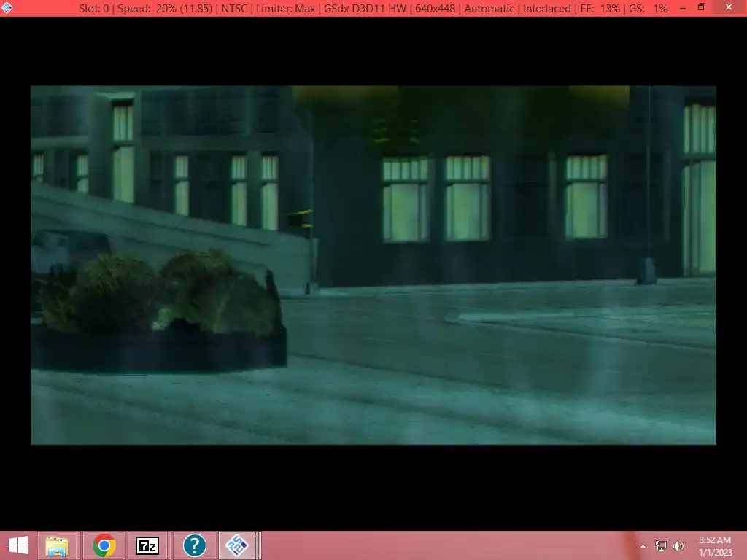Open 7-Zip from the taskbar
The height and width of the screenshot is (560, 747).
coord(147,545)
